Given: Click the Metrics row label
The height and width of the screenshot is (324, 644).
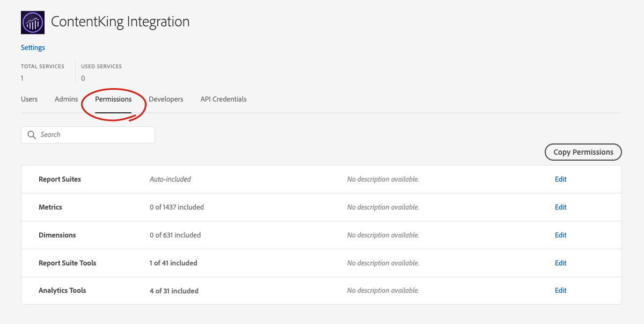Looking at the screenshot, I should (50, 207).
